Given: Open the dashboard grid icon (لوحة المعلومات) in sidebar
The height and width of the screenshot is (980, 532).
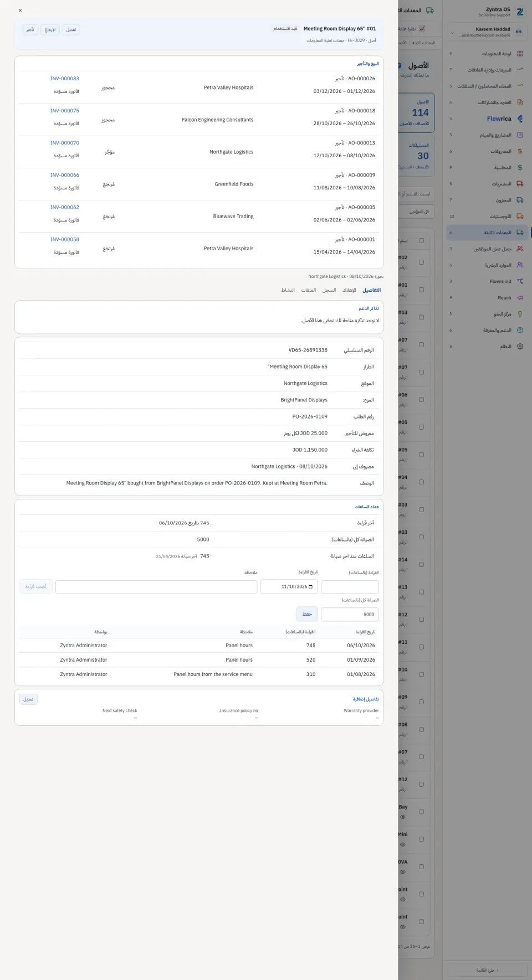Looking at the screenshot, I should pos(520,54).
